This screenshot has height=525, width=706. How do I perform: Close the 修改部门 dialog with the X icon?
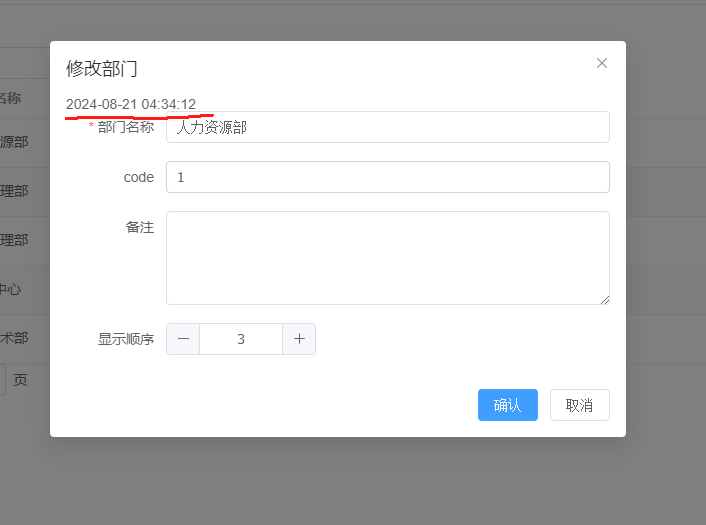pos(602,63)
